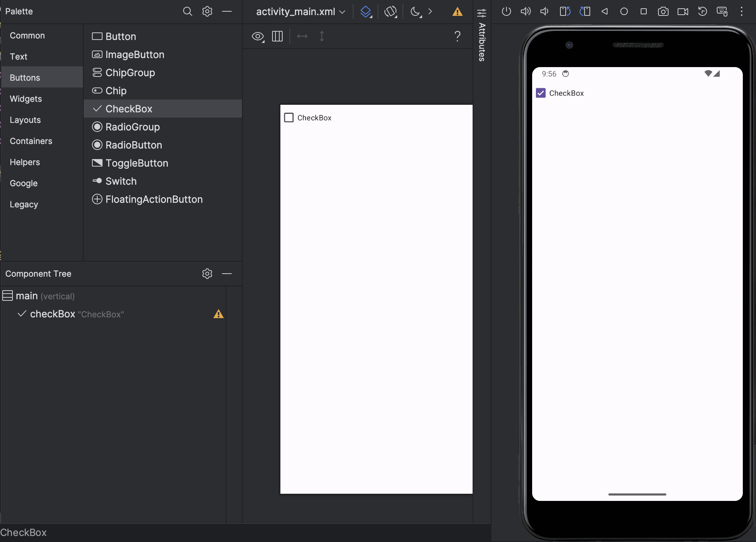Click the layout warning triangle icon

pos(457,12)
